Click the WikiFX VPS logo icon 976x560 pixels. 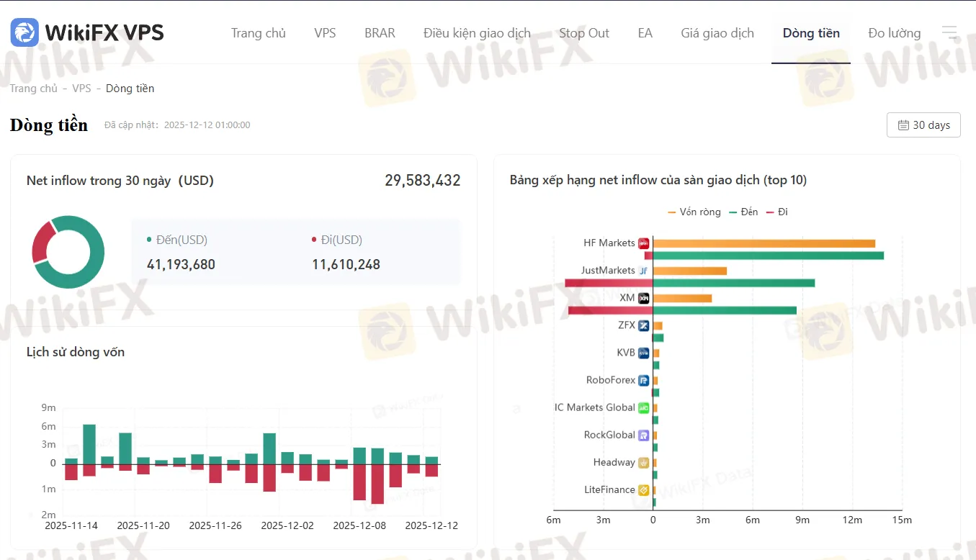24,32
